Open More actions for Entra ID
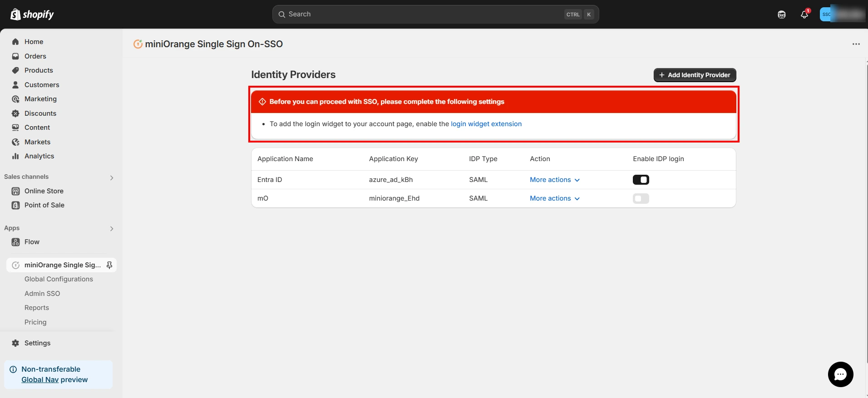The height and width of the screenshot is (398, 868). (x=555, y=180)
